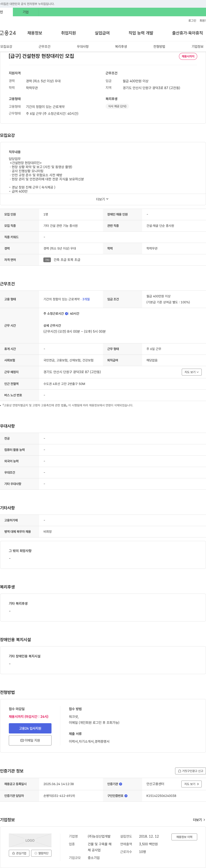Click the 주 소정근로시간 help icon
206x868 pixels.
tap(67, 314)
